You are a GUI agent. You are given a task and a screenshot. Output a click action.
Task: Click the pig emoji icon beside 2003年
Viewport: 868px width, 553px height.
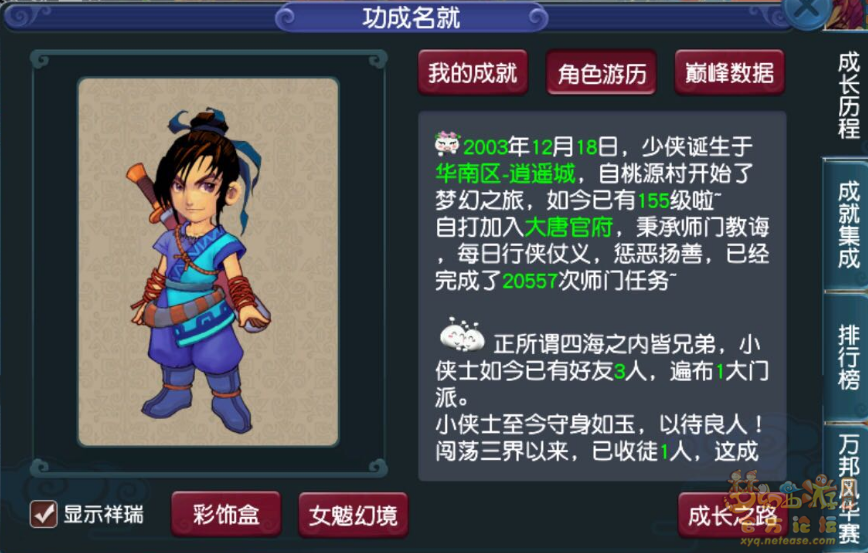pos(447,143)
